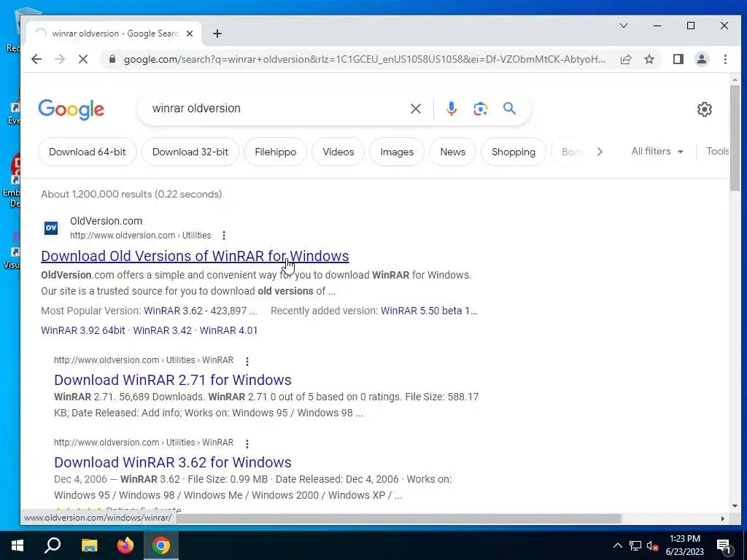Open Download WinRAR 2.71 for Windows

tap(172, 380)
